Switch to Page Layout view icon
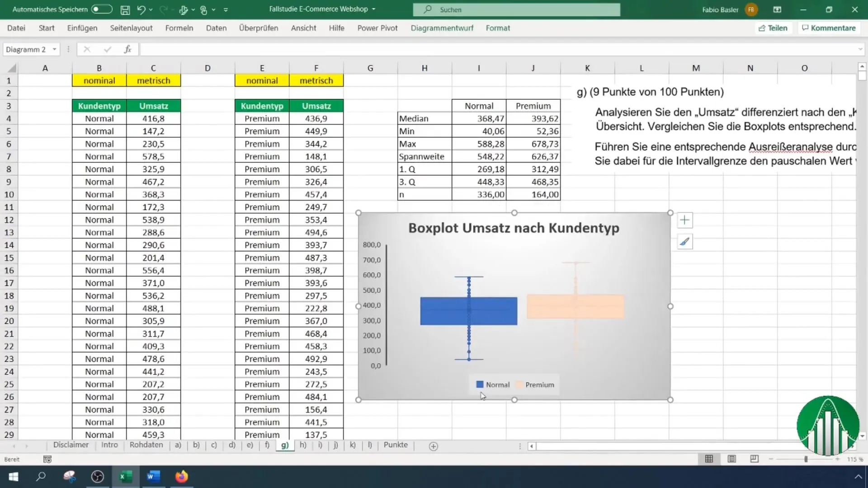The image size is (868, 488). pyautogui.click(x=731, y=459)
